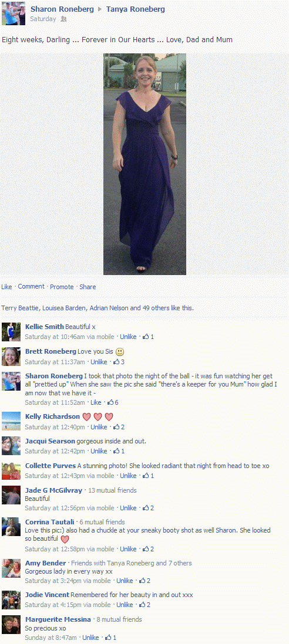Promote this post
The image size is (289, 644).
click(62, 287)
